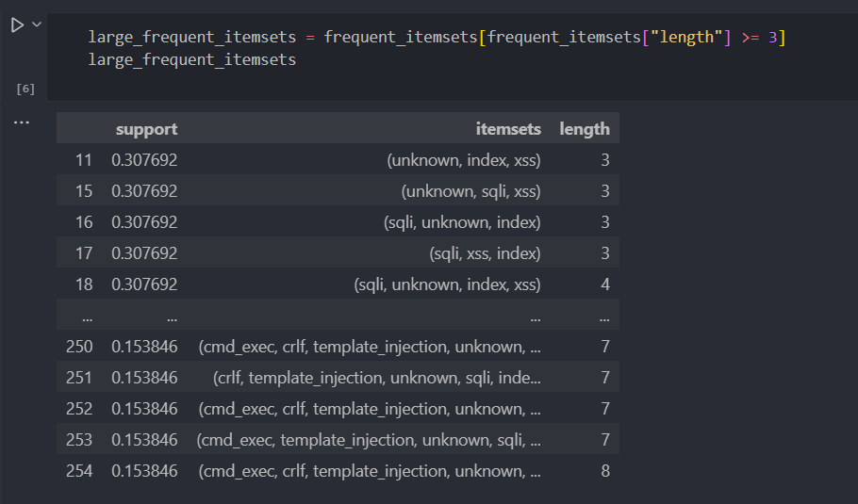Click itemset (sqli, unknown, index, xss)
The image size is (858, 504).
pos(447,285)
